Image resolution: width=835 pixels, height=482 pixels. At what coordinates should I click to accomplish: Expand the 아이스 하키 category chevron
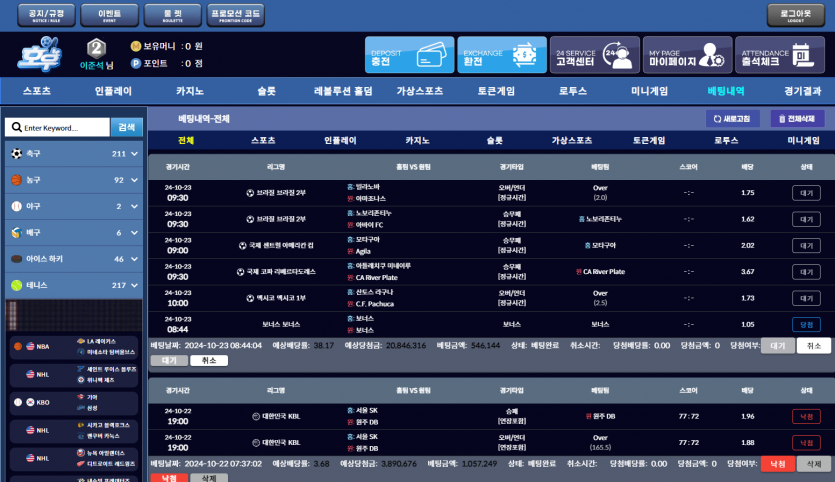tap(134, 259)
